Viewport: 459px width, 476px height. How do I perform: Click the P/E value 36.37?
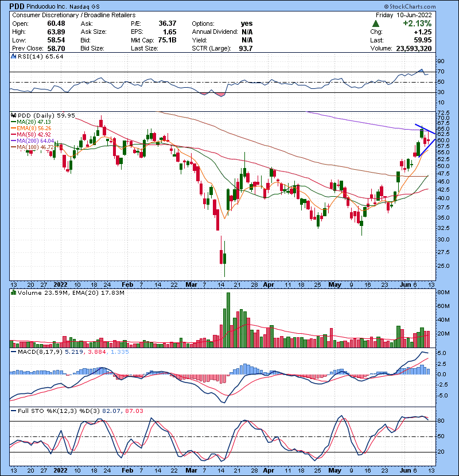pos(168,24)
